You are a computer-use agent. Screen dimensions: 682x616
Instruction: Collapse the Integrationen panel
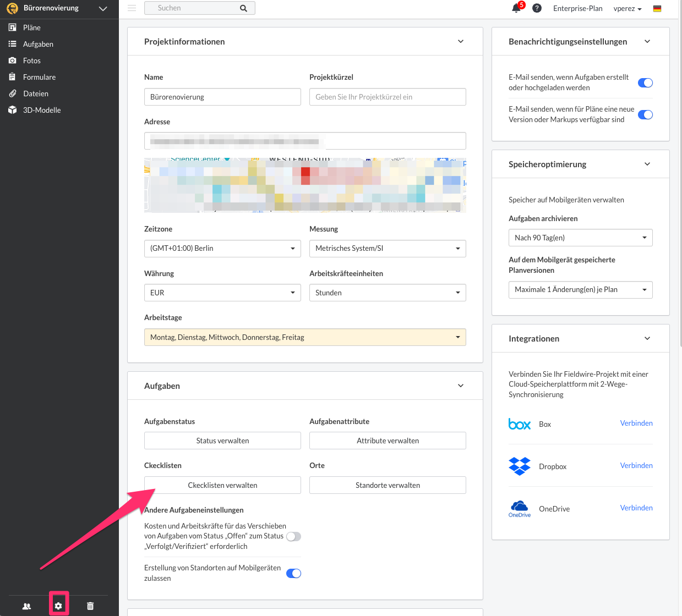pyautogui.click(x=647, y=339)
